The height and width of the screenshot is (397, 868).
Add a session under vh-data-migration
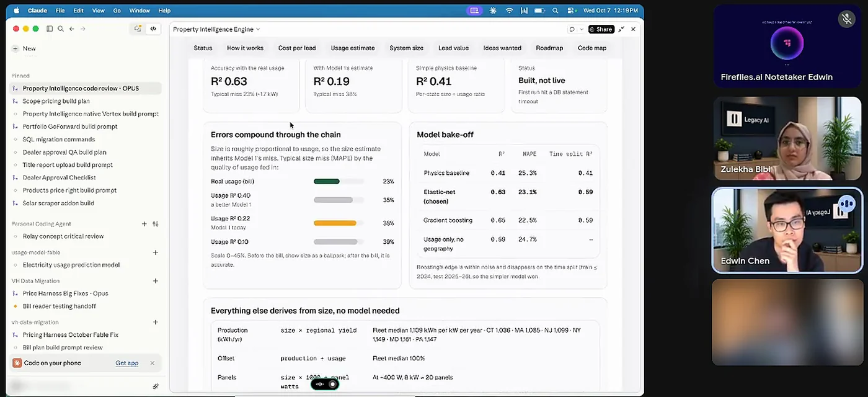pos(156,323)
